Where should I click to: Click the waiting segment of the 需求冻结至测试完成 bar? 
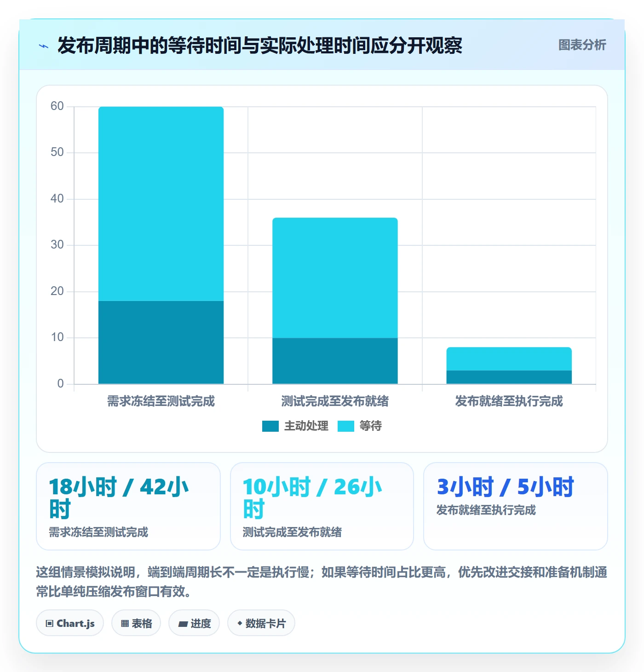coord(161,204)
